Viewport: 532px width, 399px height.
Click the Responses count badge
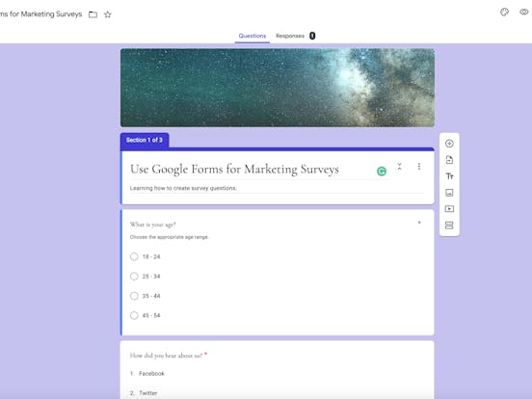(312, 36)
